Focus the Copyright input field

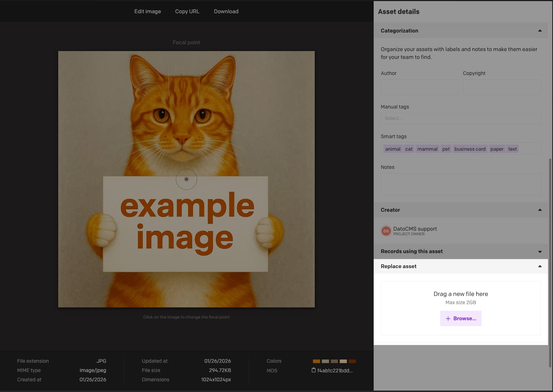coord(502,87)
